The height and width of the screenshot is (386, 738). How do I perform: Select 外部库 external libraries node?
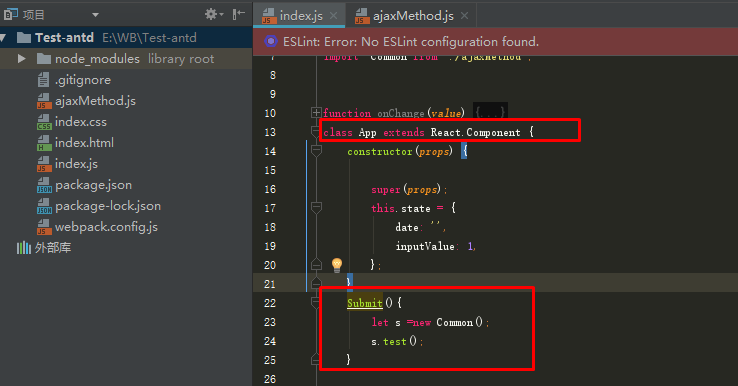[x=53, y=248]
